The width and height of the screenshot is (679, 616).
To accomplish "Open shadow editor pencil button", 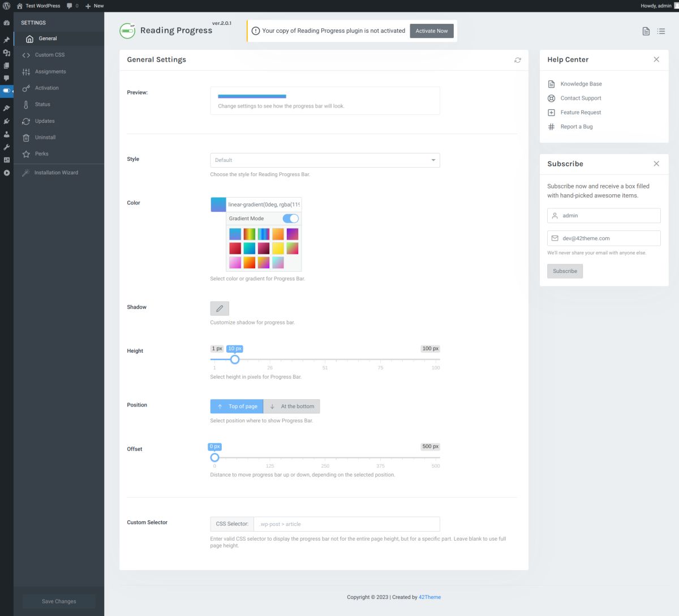I will pyautogui.click(x=220, y=309).
